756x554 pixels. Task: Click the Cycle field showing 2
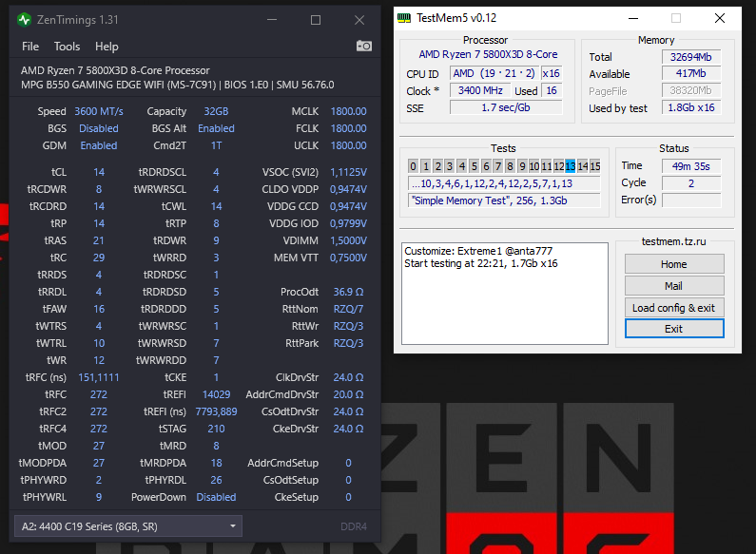[691, 183]
